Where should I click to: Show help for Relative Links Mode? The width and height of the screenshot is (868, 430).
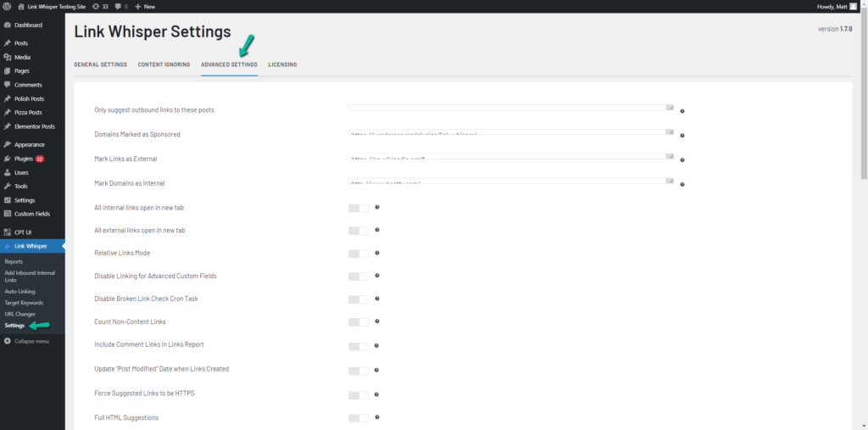point(377,252)
